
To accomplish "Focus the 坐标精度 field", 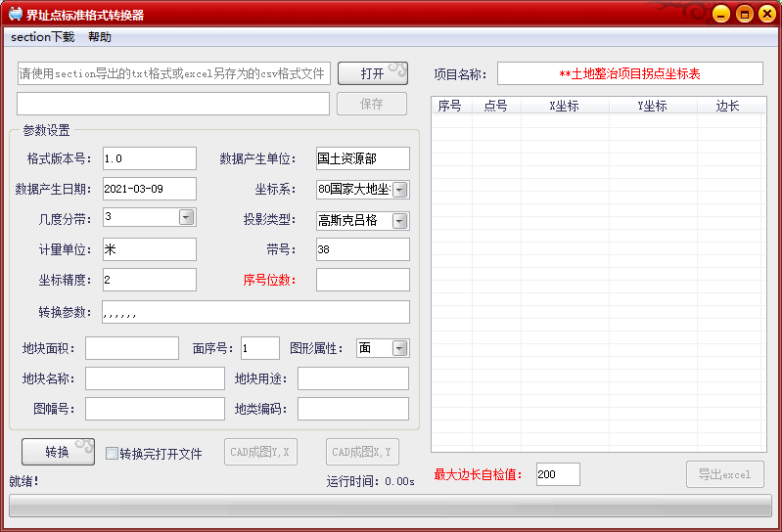I will [150, 280].
